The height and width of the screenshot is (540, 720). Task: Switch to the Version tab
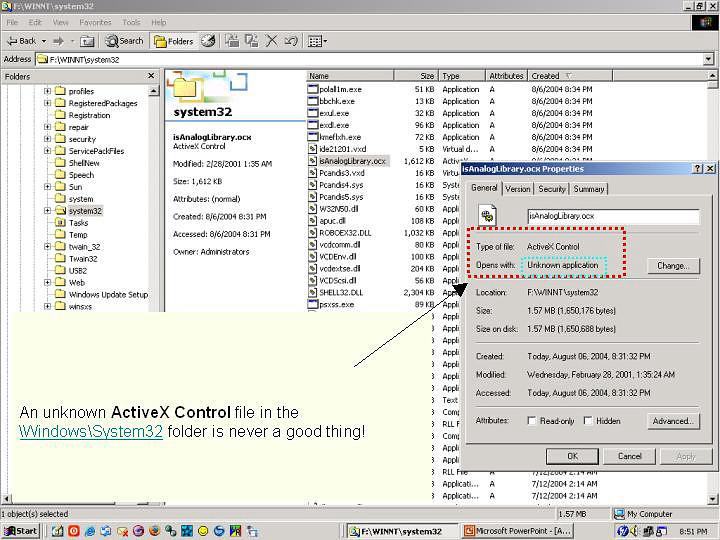pos(518,189)
